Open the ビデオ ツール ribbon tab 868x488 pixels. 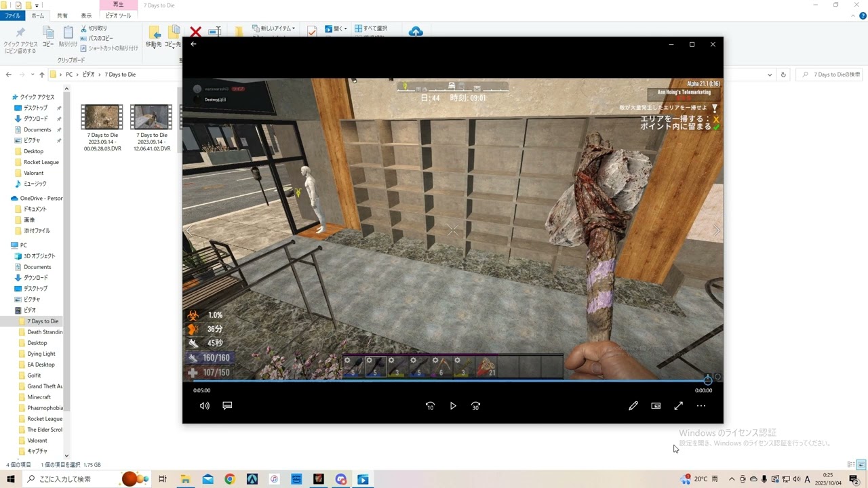coord(119,16)
